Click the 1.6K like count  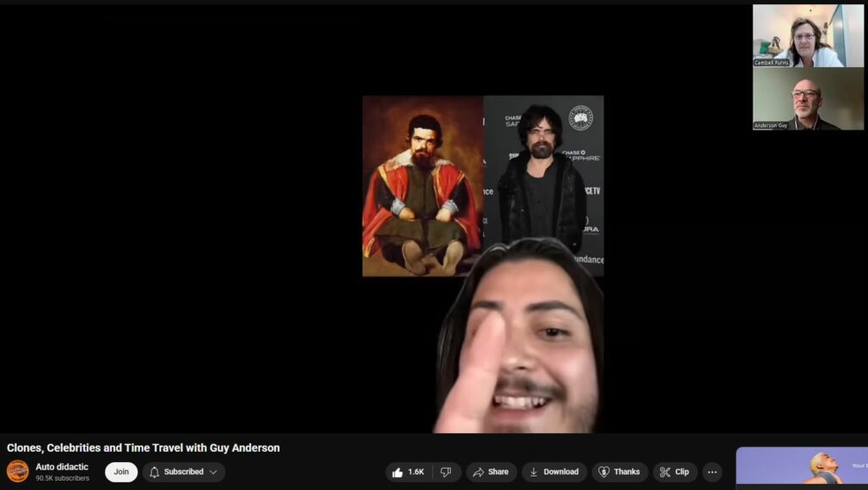[415, 472]
